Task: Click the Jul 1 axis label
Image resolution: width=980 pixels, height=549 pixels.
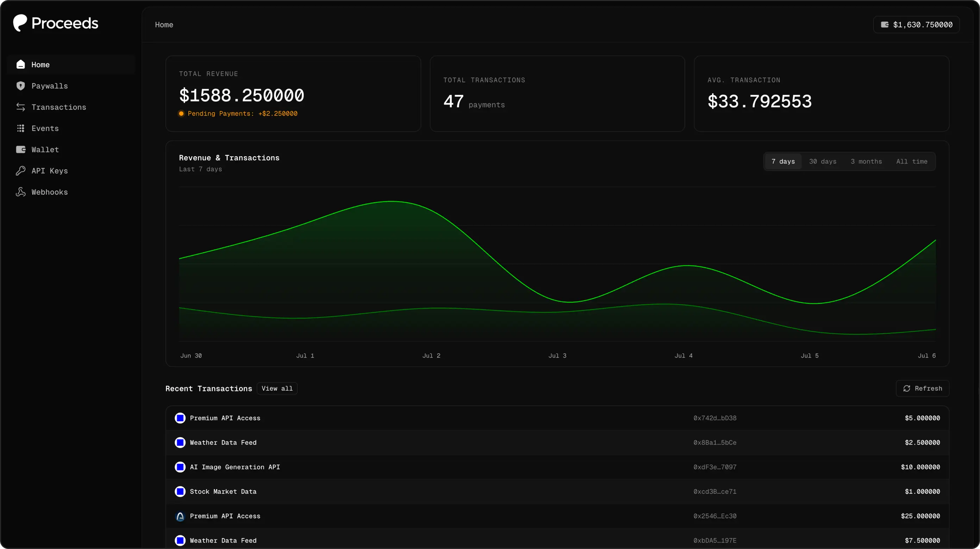Action: click(305, 355)
